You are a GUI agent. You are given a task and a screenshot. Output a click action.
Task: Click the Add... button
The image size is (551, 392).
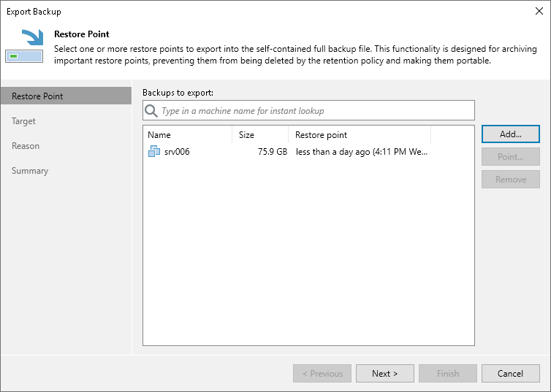point(510,134)
